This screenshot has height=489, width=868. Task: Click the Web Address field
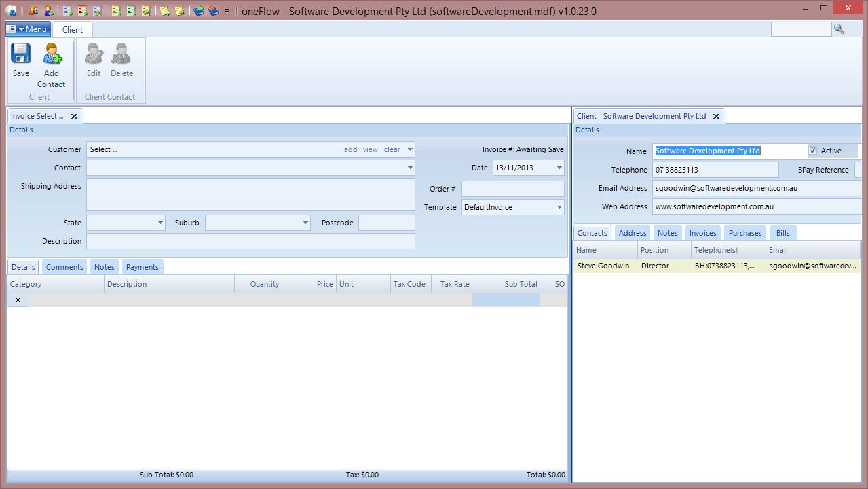coord(757,206)
